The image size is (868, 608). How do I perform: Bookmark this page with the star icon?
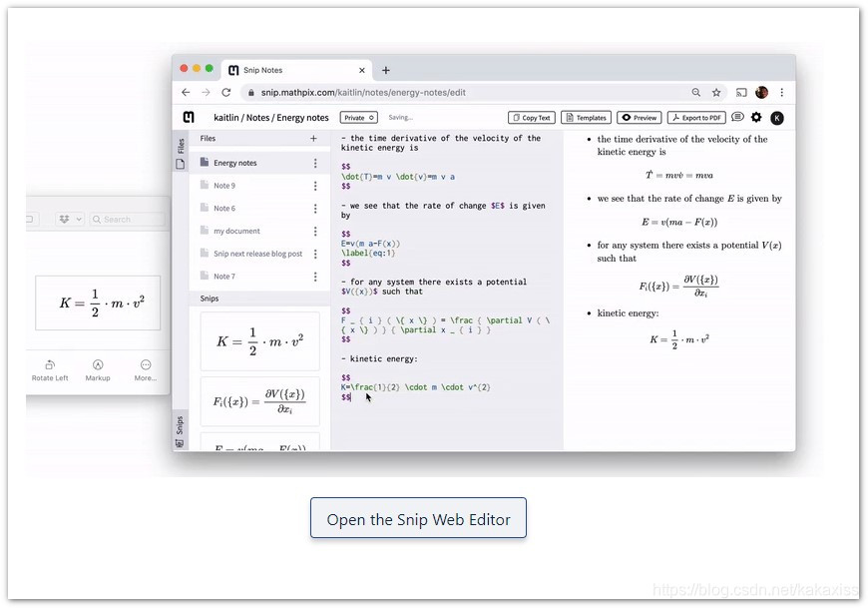point(716,93)
